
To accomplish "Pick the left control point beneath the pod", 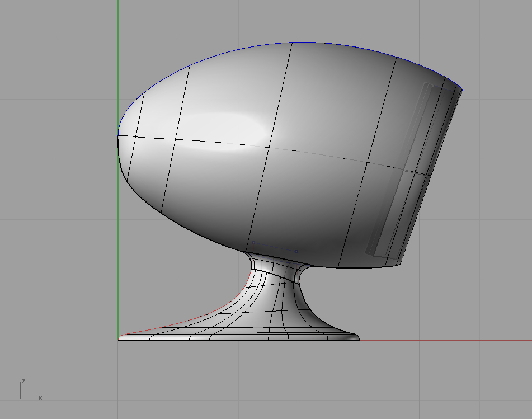I will (x=253, y=242).
